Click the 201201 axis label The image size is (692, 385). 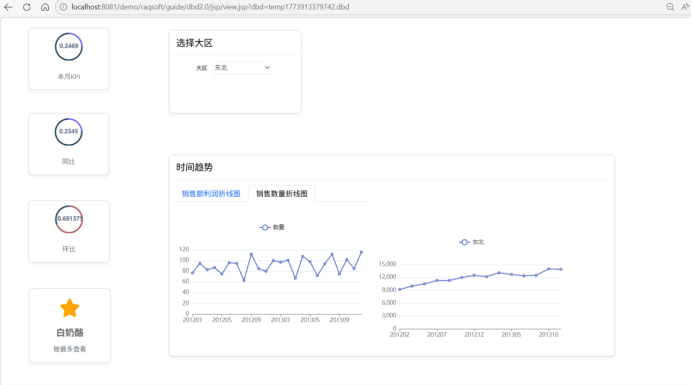coord(192,320)
